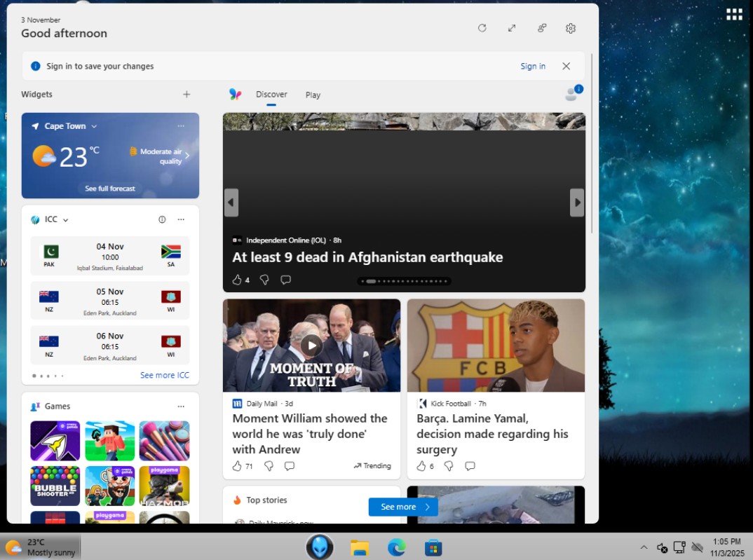The width and height of the screenshot is (753, 560).
Task: Click the ICC widget info icon
Action: click(x=162, y=219)
